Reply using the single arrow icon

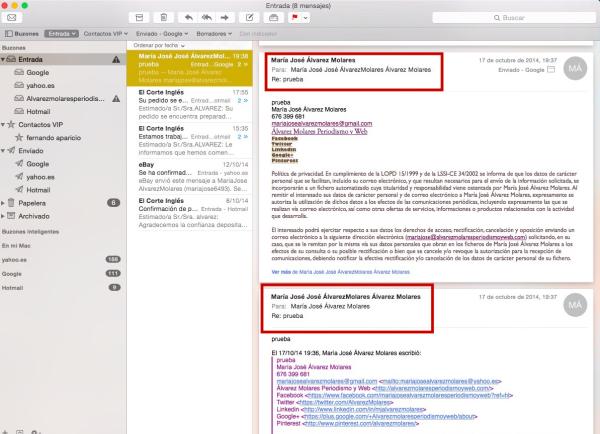pyautogui.click(x=188, y=18)
